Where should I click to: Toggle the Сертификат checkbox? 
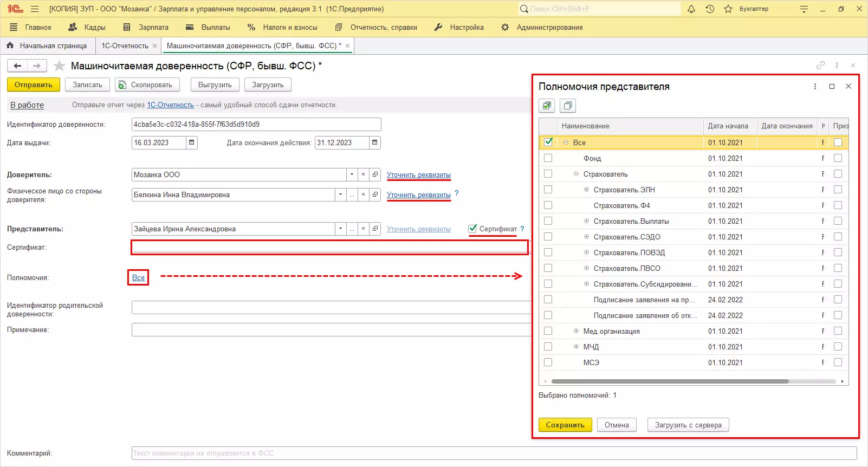coord(472,229)
